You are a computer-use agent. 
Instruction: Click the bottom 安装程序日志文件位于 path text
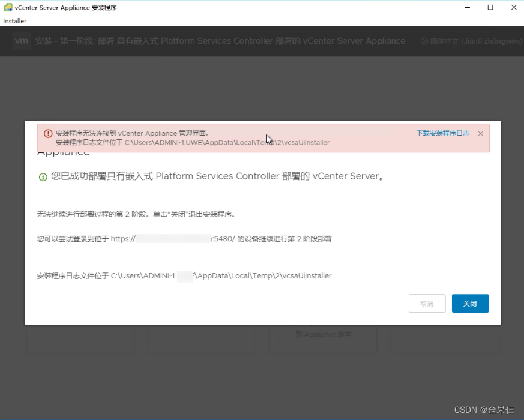184,275
